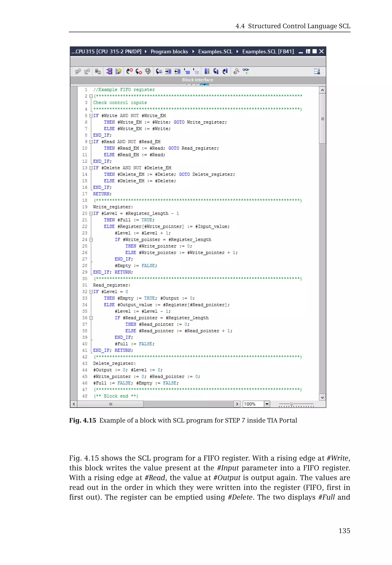The width and height of the screenshot is (392, 565).
Task: Click 'RETURN;' on line 17
Action: click(x=102, y=194)
